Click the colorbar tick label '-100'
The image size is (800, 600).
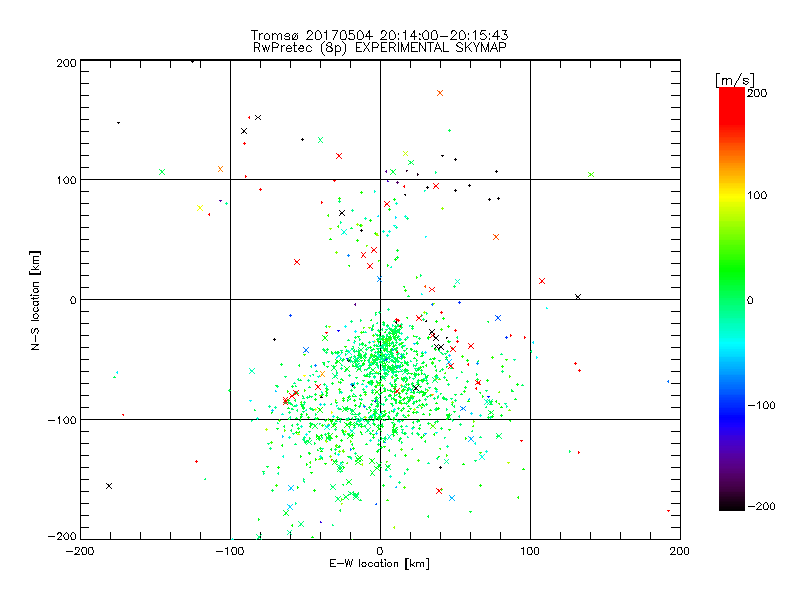[x=761, y=405]
